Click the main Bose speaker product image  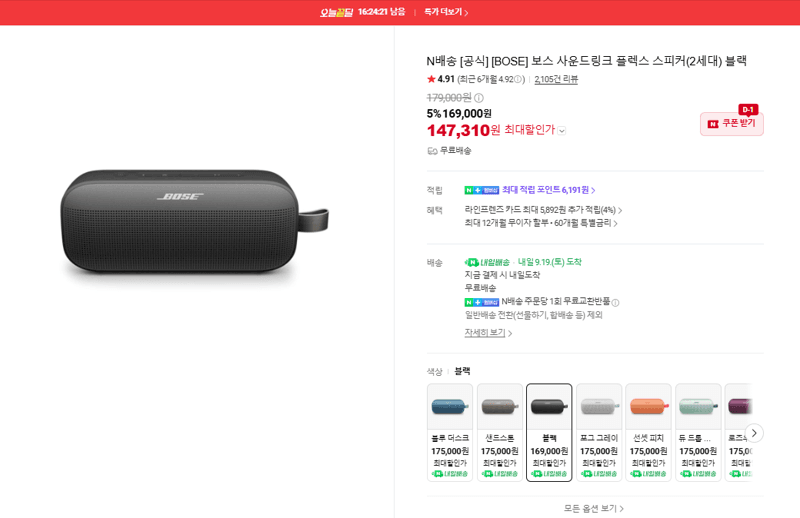click(194, 222)
